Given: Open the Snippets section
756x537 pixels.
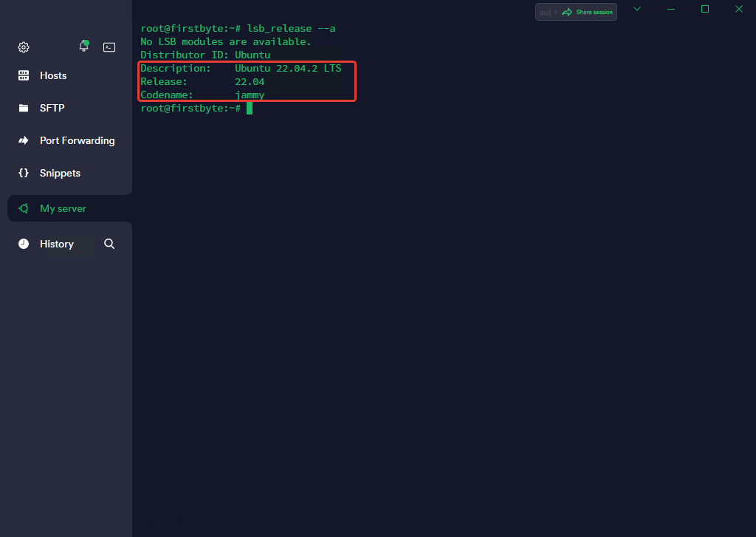Looking at the screenshot, I should point(60,173).
